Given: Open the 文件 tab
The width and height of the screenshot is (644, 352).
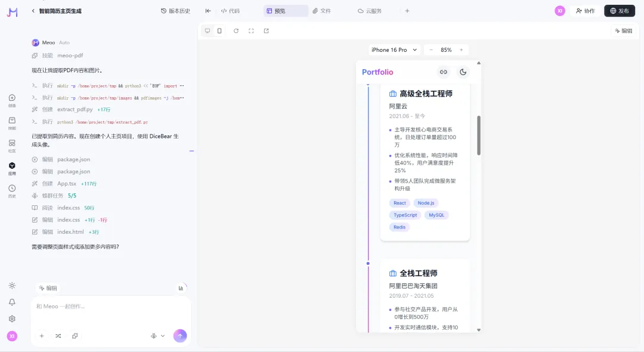Looking at the screenshot, I should (x=321, y=11).
